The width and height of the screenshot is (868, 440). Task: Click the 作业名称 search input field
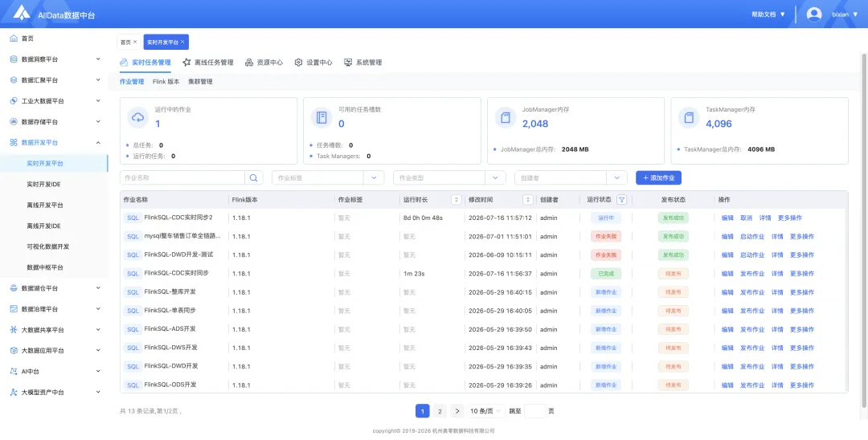coord(182,177)
